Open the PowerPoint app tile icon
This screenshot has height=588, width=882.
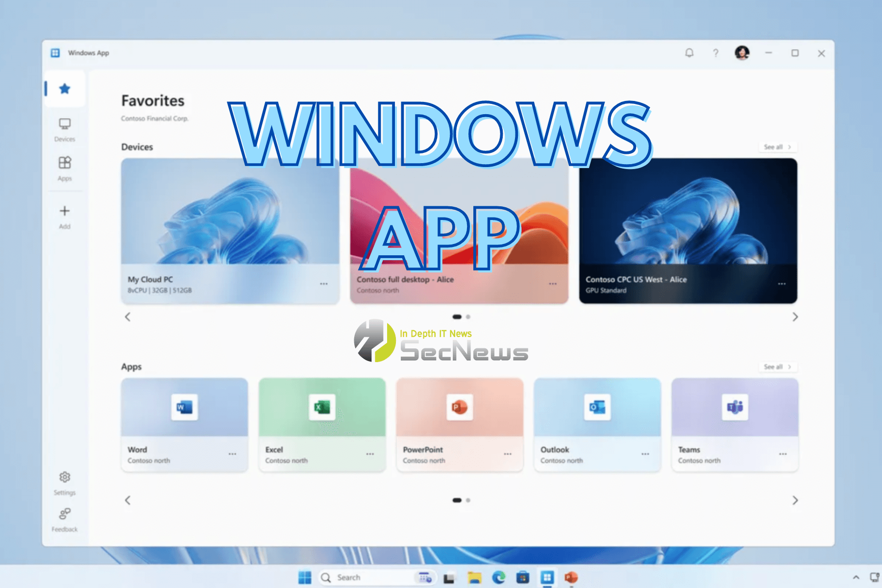pyautogui.click(x=460, y=407)
